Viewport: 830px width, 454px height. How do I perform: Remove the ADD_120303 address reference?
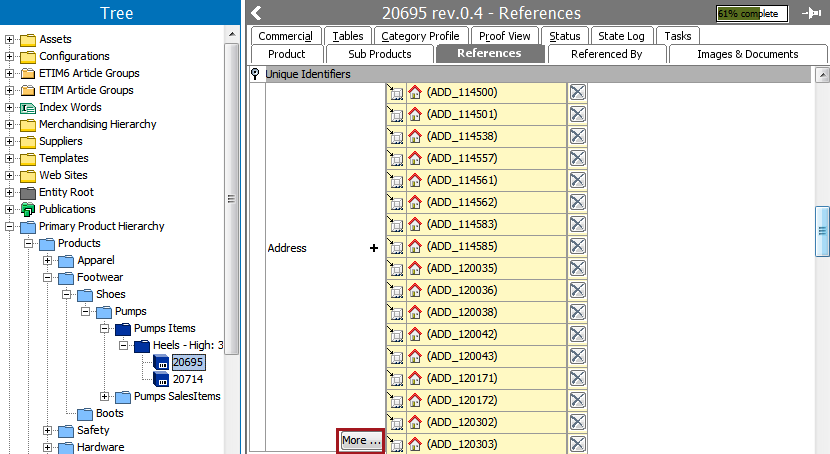(x=578, y=444)
